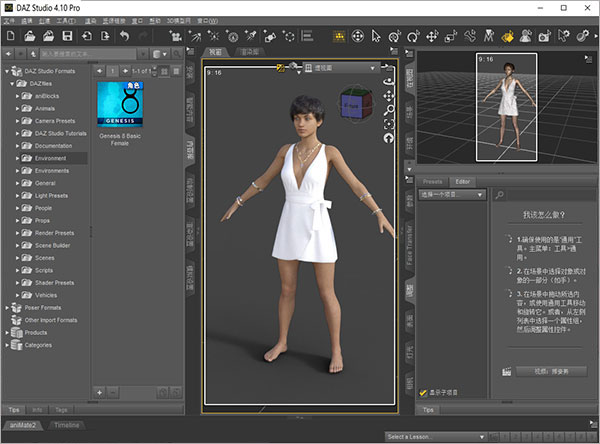
Task: Click the Undo arrow in the toolbar
Action: (x=125, y=37)
